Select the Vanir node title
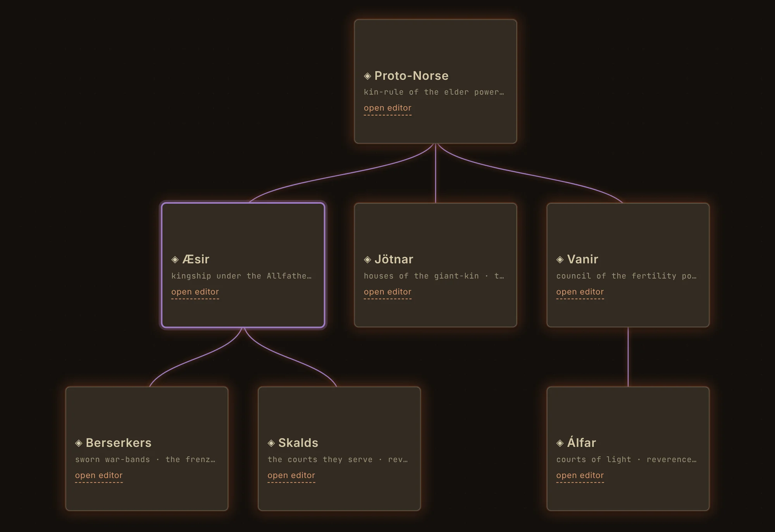 click(x=582, y=259)
